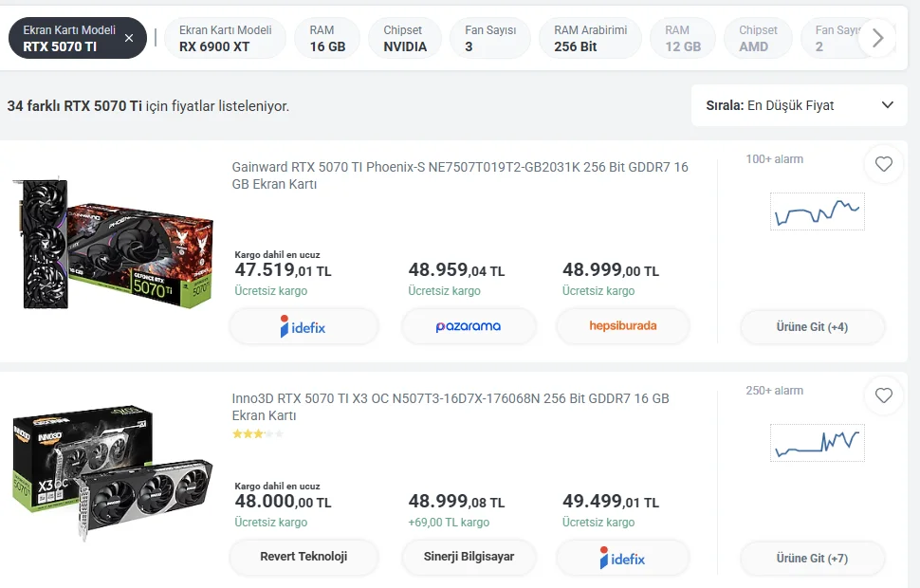The image size is (920, 588).
Task: Select the 256 Bit RAM Arabirimi filter
Action: [x=590, y=38]
